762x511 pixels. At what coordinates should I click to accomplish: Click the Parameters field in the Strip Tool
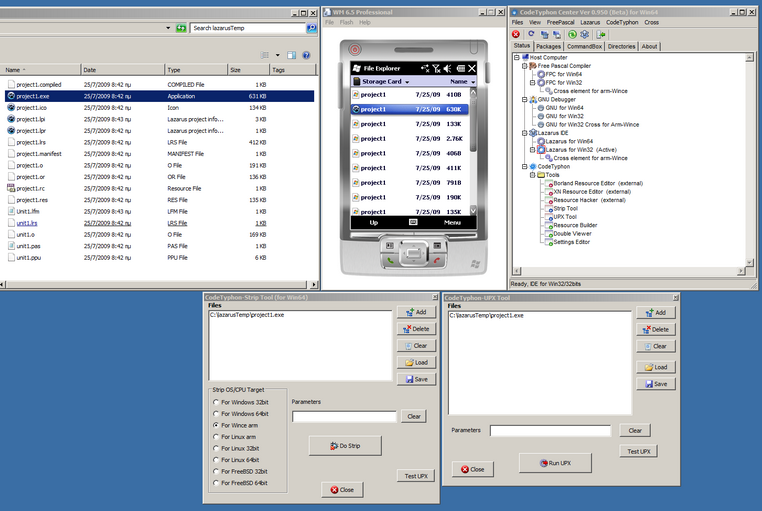(344, 416)
